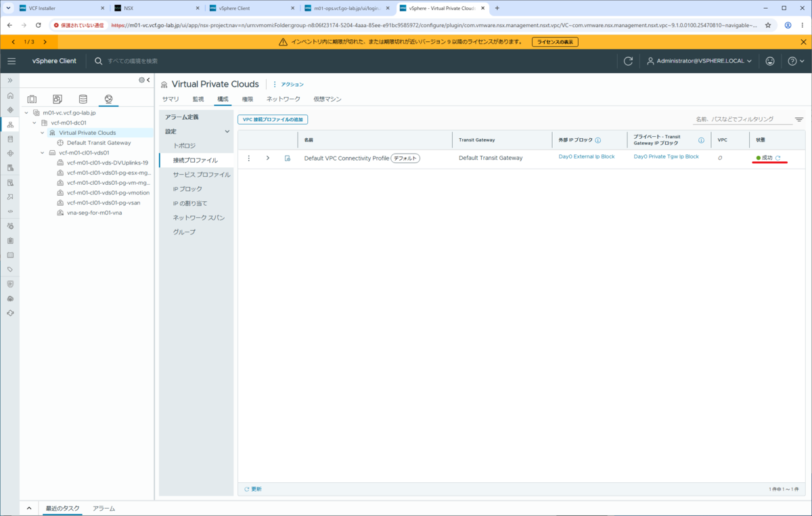Open the vSphere Client hamburger menu
Screen dimensions: 812x516
pyautogui.click(x=11, y=61)
